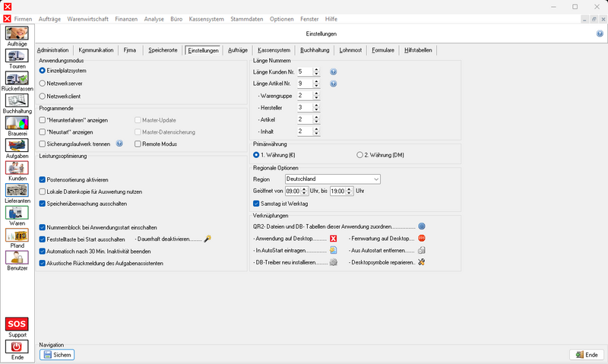Open the Lieferanten sidebar icon
The height and width of the screenshot is (364, 608).
point(17,190)
